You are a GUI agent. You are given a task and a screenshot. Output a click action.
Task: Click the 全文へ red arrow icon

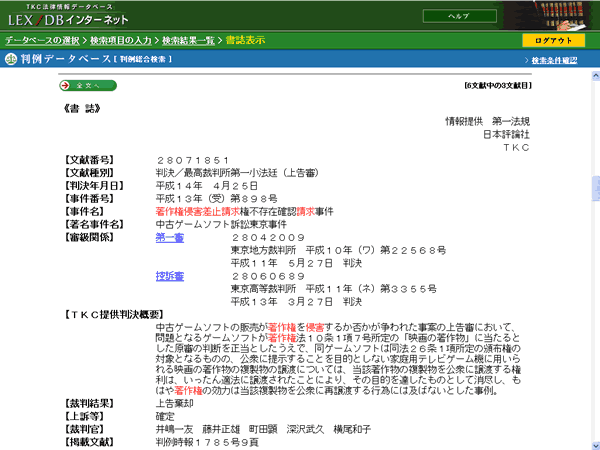pyautogui.click(x=65, y=85)
